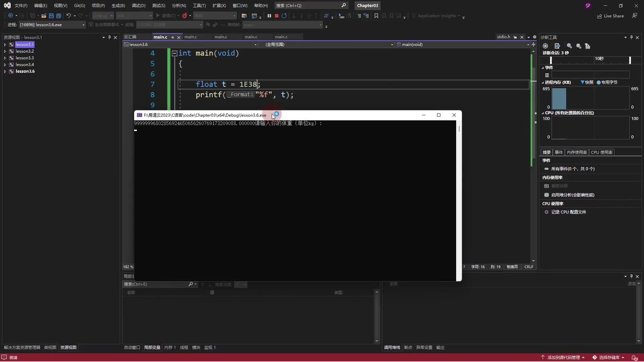
Task: Enable heap profiling option
Action: [x=569, y=195]
